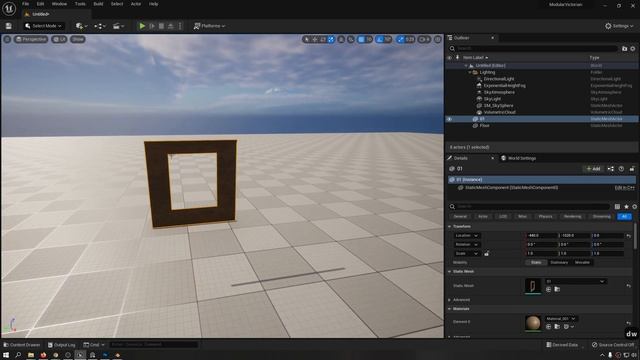Image resolution: width=640 pixels, height=360 pixels.
Task: Open the Select Mode dropdown
Action: [43, 26]
